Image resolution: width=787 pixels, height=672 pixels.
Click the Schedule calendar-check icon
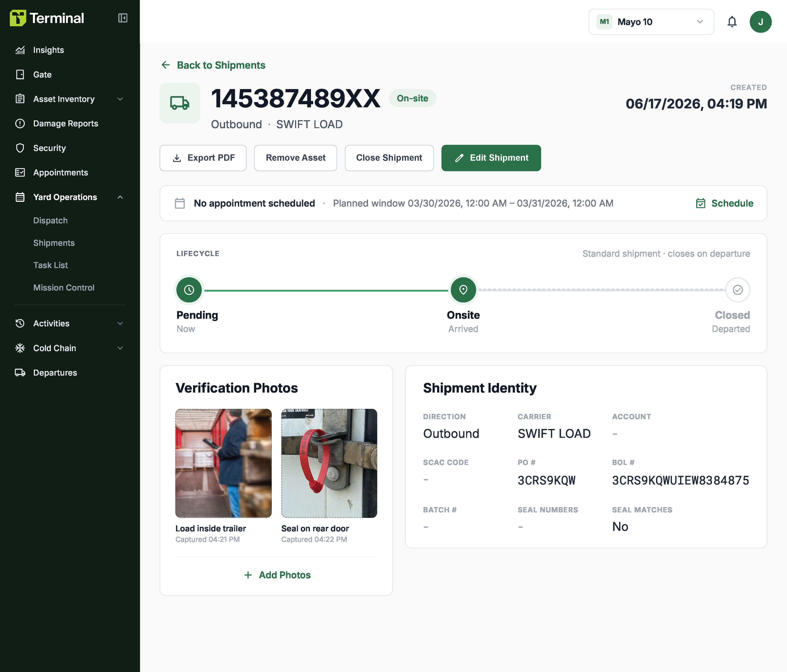pyautogui.click(x=701, y=203)
